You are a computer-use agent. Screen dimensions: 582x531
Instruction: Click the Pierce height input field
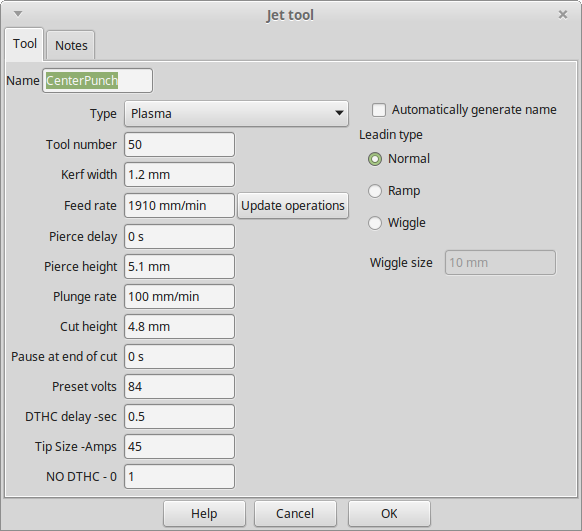click(x=179, y=267)
